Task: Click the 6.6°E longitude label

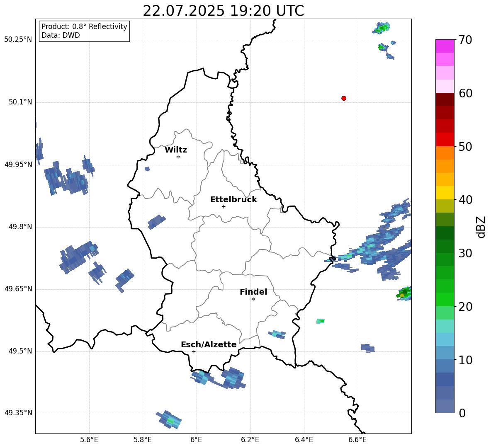Action: point(357,440)
